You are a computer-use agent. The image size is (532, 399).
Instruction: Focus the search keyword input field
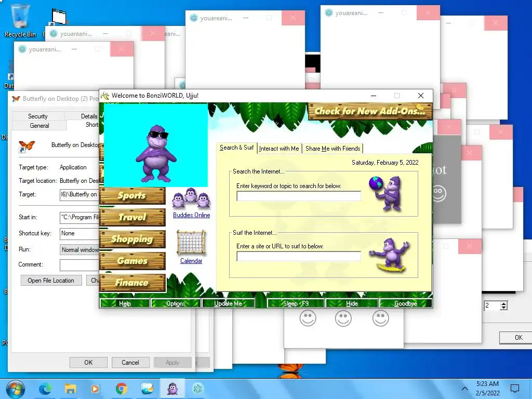[299, 196]
